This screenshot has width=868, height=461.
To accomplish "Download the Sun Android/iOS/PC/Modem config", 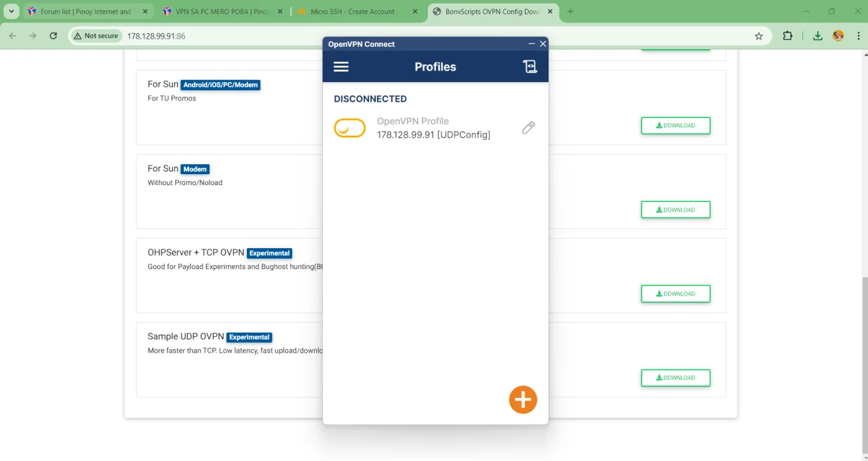I will coord(675,125).
